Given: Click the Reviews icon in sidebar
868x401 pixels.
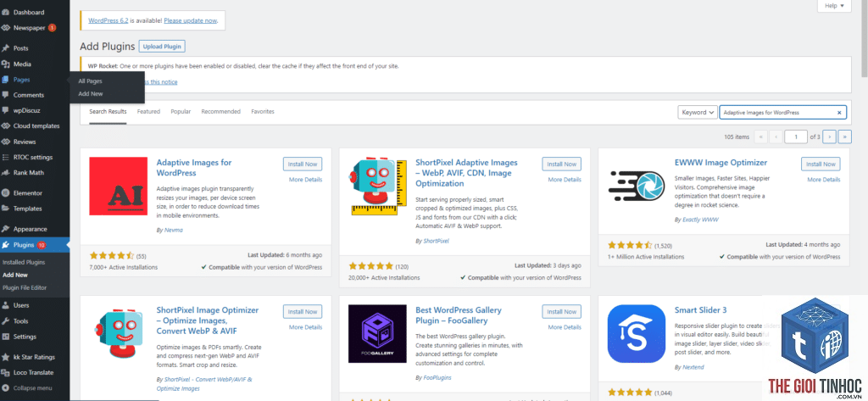Looking at the screenshot, I should 6,142.
